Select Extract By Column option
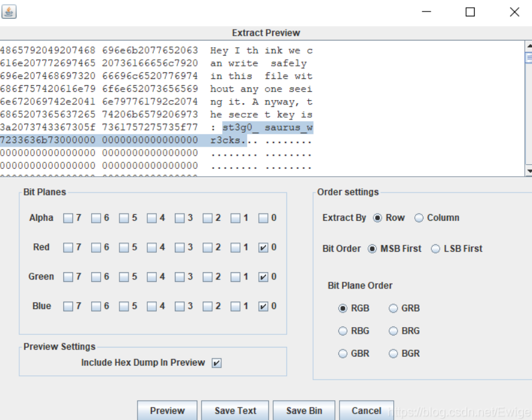The height and width of the screenshot is (420, 532). pos(419,218)
